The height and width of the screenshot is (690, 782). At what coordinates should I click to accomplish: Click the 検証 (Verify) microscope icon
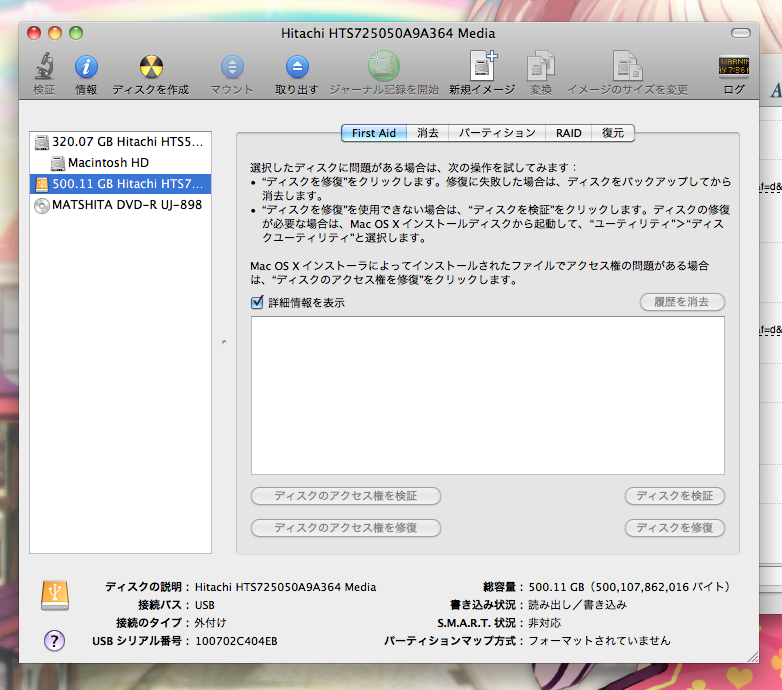(x=44, y=68)
